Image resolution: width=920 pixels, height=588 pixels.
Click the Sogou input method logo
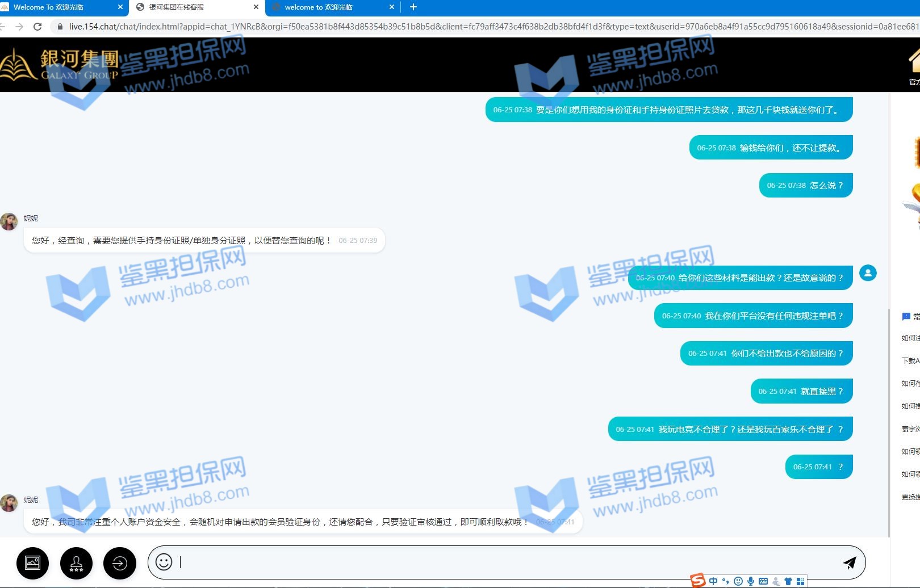pyautogui.click(x=698, y=581)
